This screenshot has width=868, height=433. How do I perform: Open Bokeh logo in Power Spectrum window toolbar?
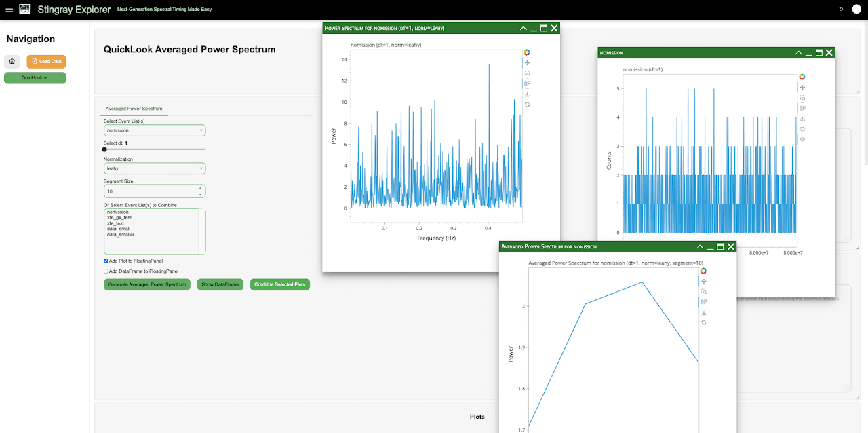pyautogui.click(x=527, y=52)
